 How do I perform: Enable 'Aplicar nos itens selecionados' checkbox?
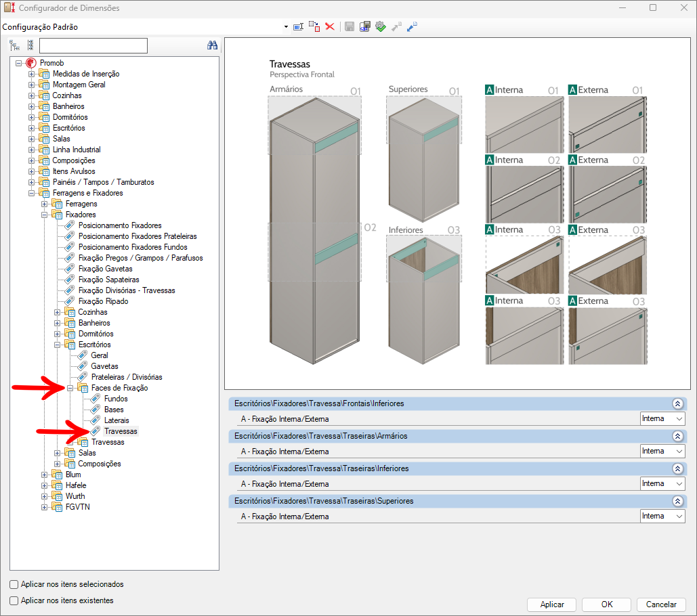14,584
